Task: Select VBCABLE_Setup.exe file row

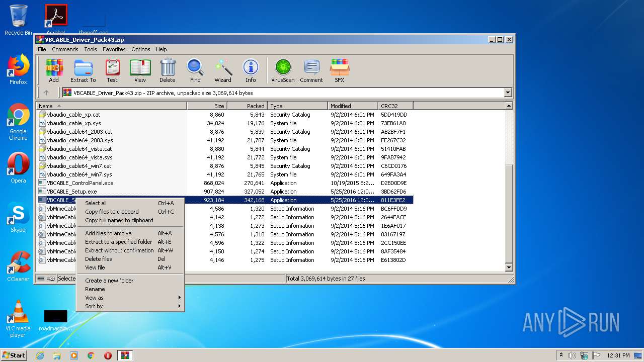Action: click(225, 192)
